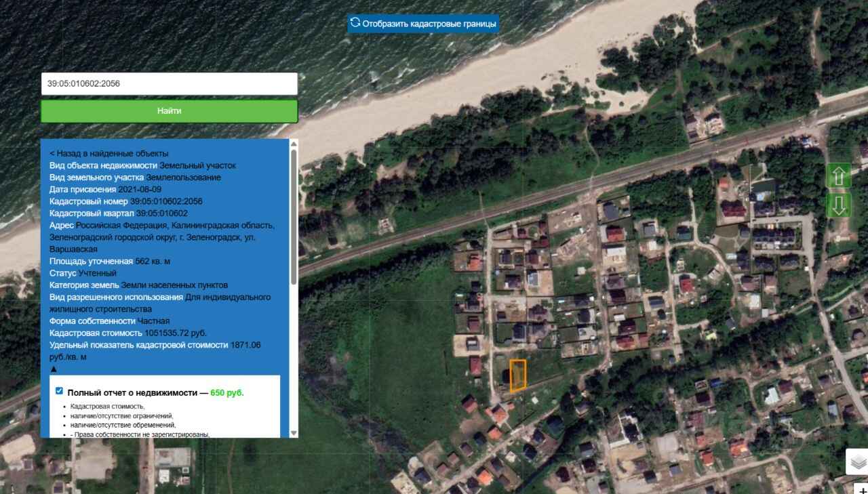Click the Полный отчет о недвижимости heading text
Image resolution: width=868 pixels, height=494 pixels.
click(132, 392)
